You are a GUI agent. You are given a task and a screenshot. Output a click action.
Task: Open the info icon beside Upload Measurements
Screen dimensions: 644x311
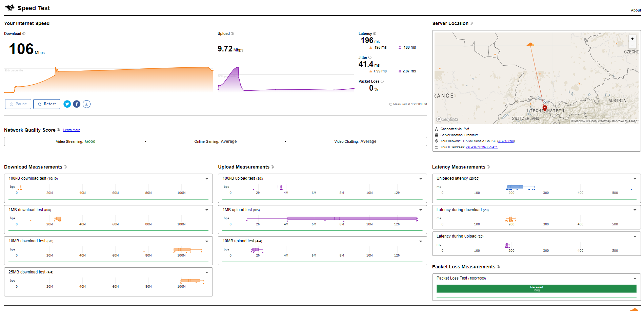click(272, 167)
